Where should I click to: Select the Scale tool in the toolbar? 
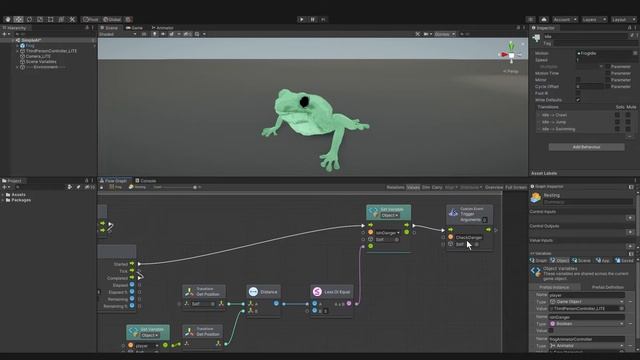point(40,19)
